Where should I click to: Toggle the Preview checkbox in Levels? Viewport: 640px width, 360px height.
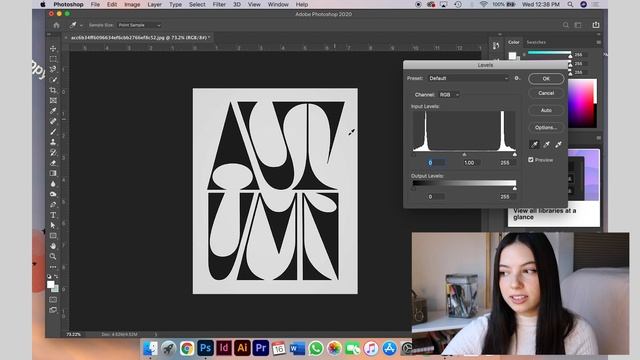531,160
